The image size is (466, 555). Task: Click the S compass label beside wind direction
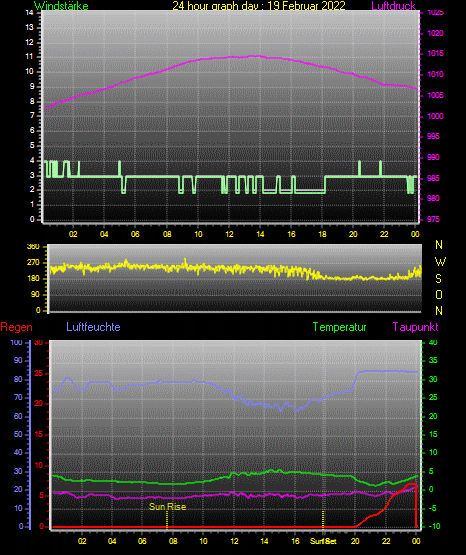[x=438, y=279]
